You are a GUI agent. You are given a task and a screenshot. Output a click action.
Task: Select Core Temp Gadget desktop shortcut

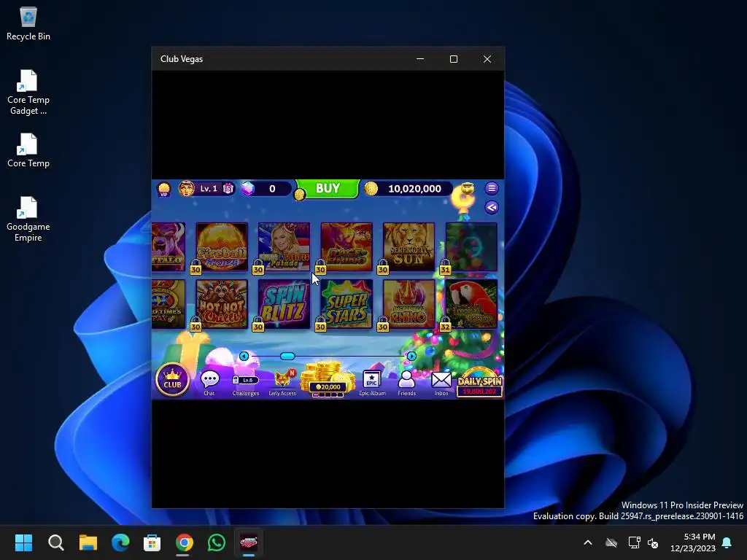coord(28,93)
